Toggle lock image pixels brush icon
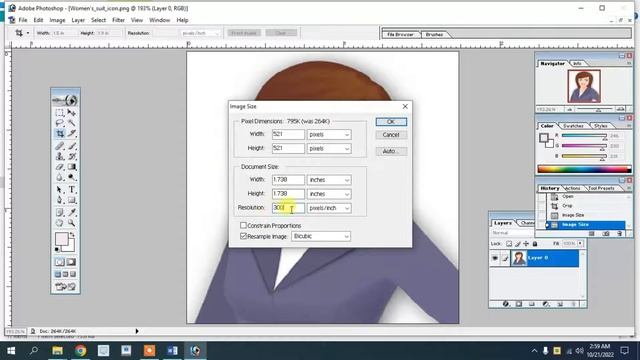 [518, 244]
